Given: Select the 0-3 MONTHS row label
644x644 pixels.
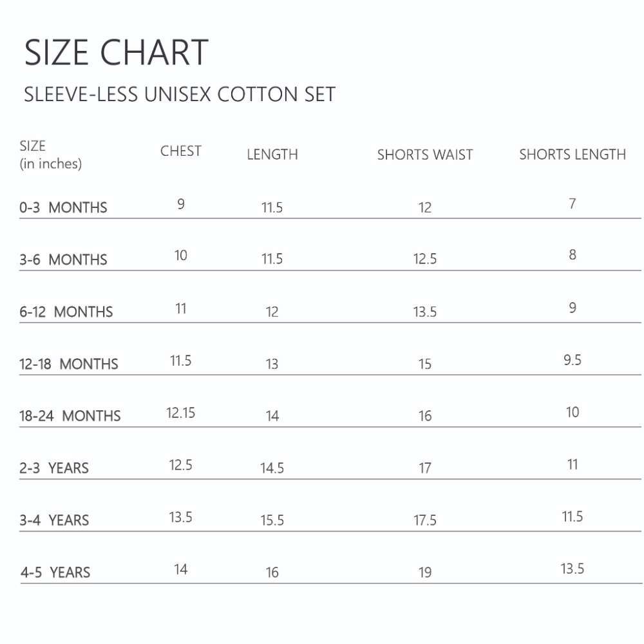Looking at the screenshot, I should (x=63, y=207).
